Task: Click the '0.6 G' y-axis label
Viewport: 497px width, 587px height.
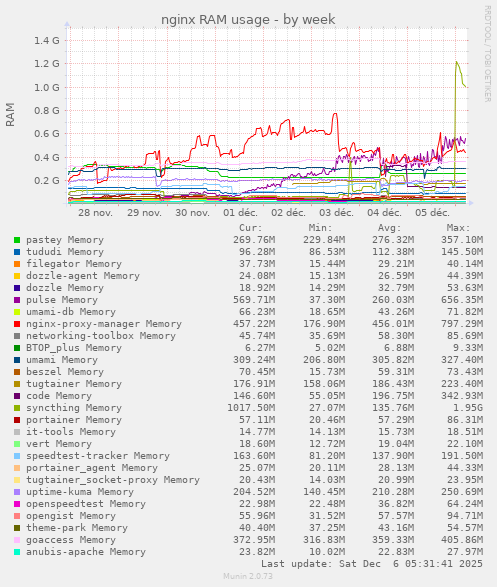Action: [x=47, y=134]
